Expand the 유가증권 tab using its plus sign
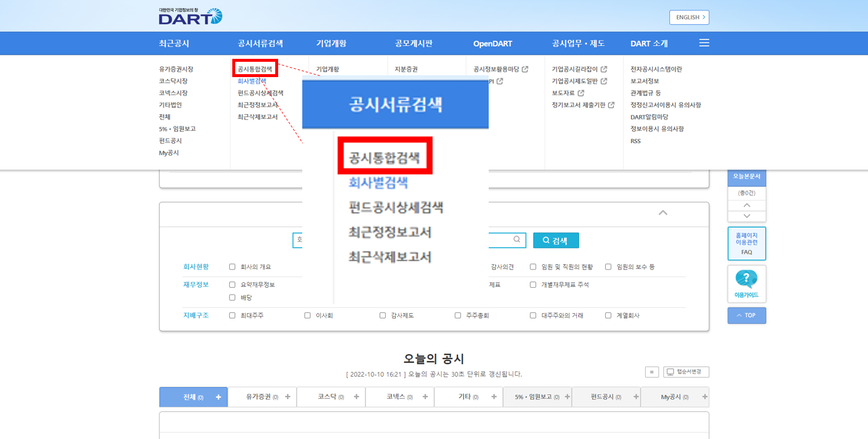Image resolution: width=868 pixels, height=439 pixels. click(x=288, y=397)
